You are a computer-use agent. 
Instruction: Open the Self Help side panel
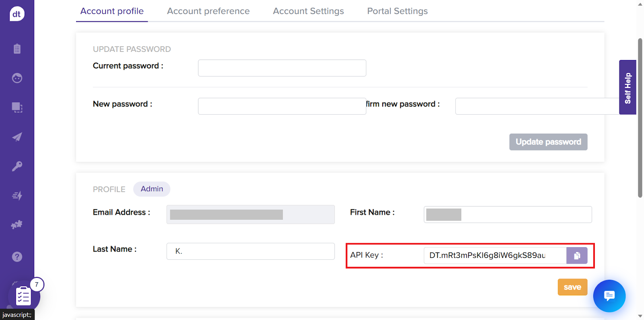coord(627,87)
